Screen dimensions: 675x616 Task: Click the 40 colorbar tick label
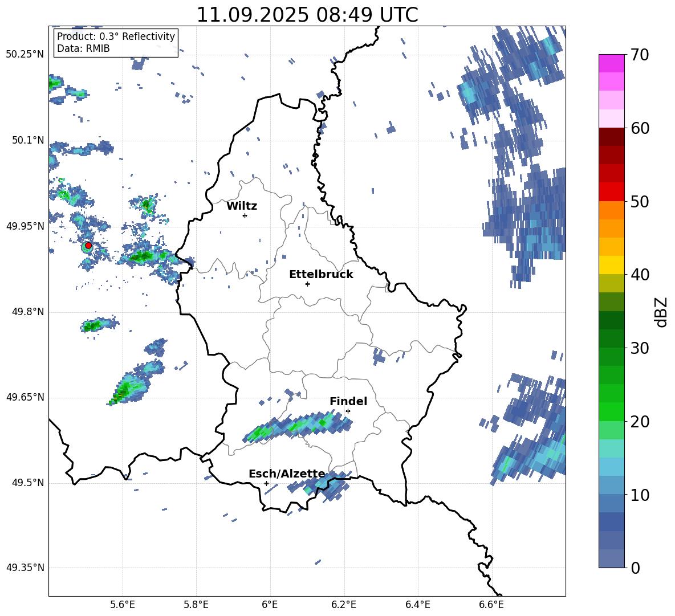tap(639, 275)
